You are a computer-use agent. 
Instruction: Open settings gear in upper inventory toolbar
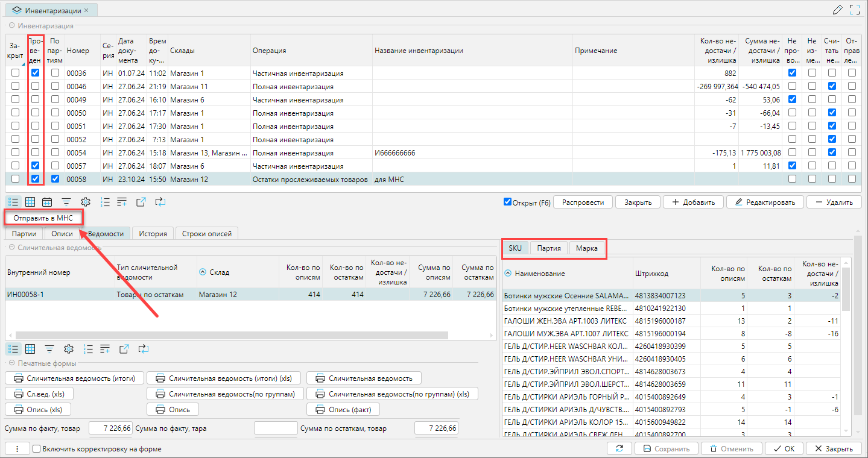pyautogui.click(x=86, y=202)
